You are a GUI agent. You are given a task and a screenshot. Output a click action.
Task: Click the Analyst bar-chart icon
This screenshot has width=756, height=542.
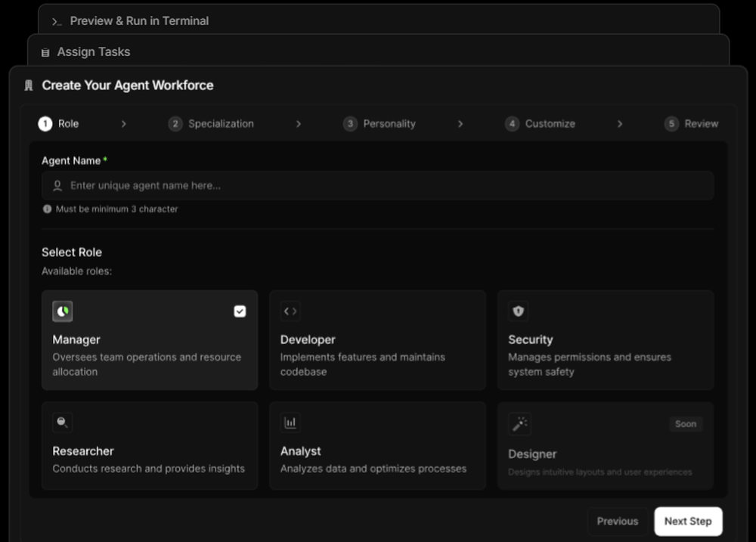(290, 422)
